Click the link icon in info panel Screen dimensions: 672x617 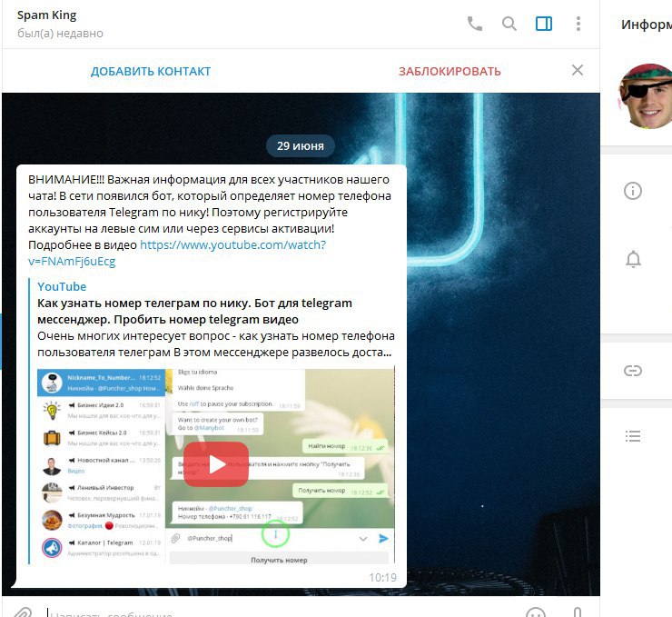[x=633, y=371]
